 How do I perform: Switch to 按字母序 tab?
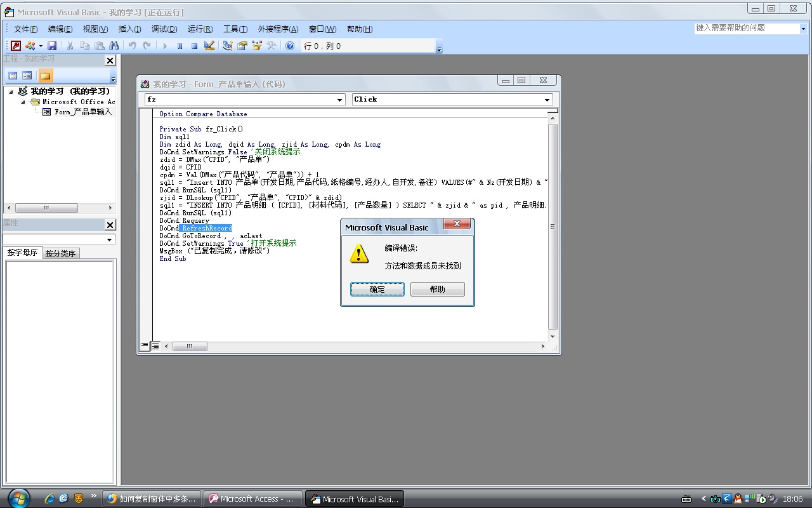(22, 253)
